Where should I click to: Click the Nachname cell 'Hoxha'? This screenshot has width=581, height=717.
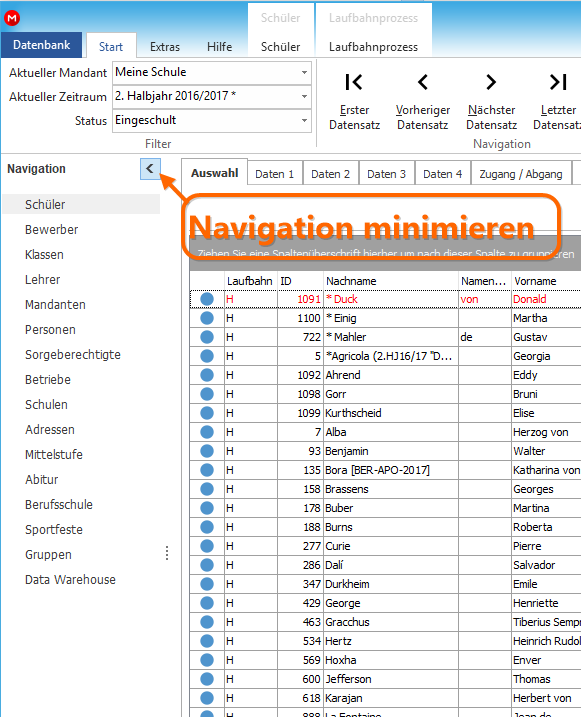(391, 660)
